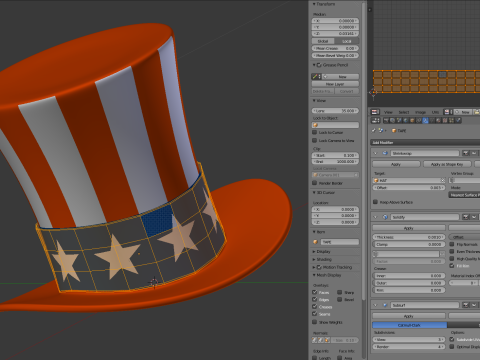Collapse the Mesh Display panel
Image resolution: width=480 pixels, height=360 pixels.
tap(314, 275)
